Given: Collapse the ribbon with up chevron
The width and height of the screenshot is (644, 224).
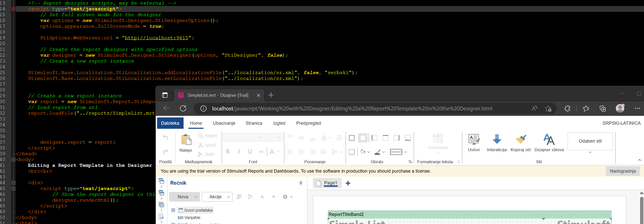Looking at the screenshot, I should [x=639, y=160].
